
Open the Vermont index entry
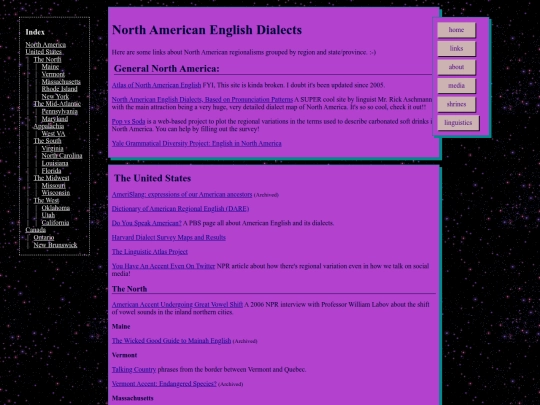pos(53,74)
